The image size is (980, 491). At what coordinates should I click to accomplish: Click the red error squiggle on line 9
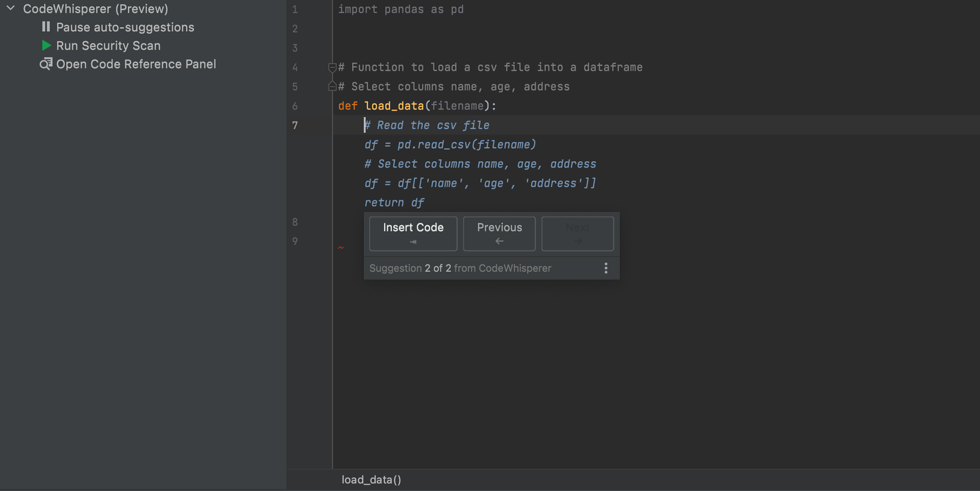point(341,248)
